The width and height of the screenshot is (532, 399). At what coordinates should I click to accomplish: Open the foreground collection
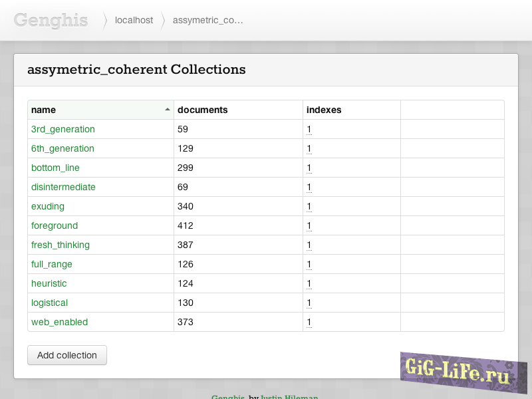55,225
